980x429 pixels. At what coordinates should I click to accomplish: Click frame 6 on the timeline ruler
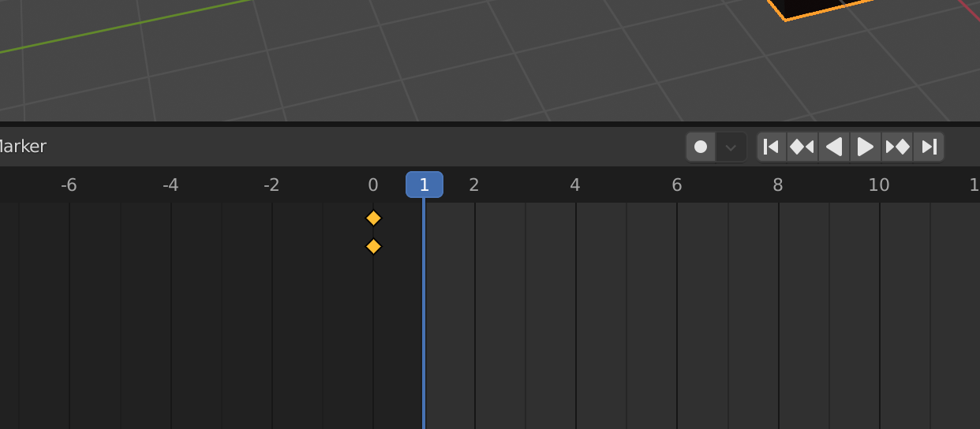click(x=677, y=185)
